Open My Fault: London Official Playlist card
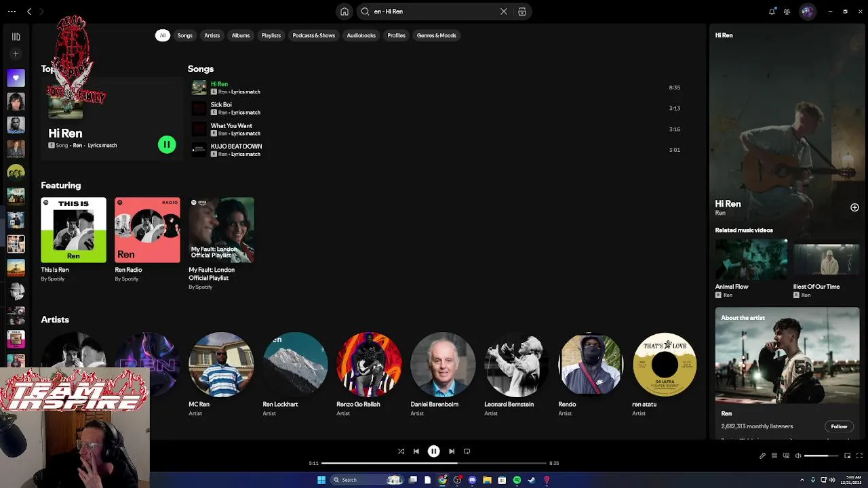The height and width of the screenshot is (488, 868). pyautogui.click(x=221, y=243)
